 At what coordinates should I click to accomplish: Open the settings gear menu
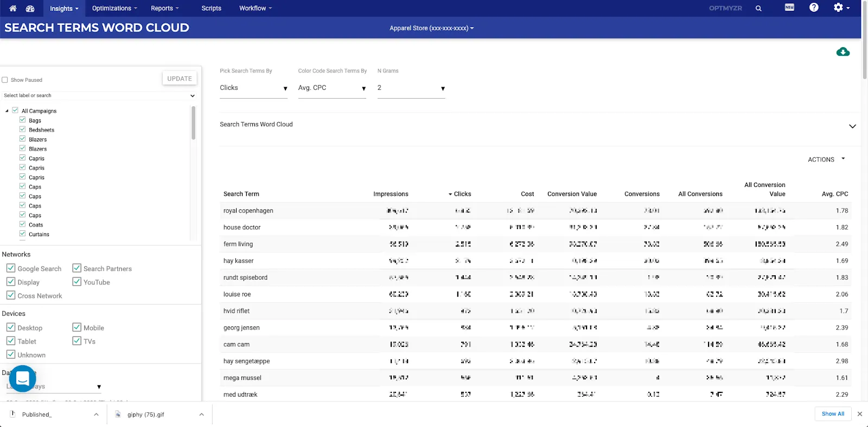pos(841,7)
